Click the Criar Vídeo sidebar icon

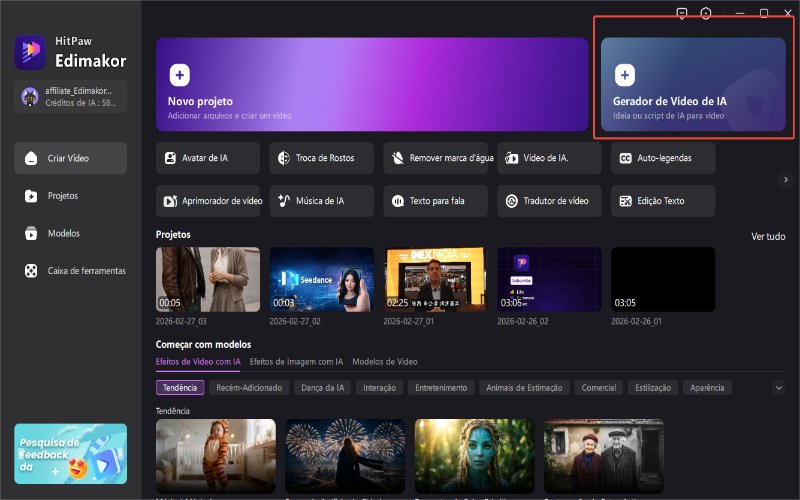[x=31, y=158]
